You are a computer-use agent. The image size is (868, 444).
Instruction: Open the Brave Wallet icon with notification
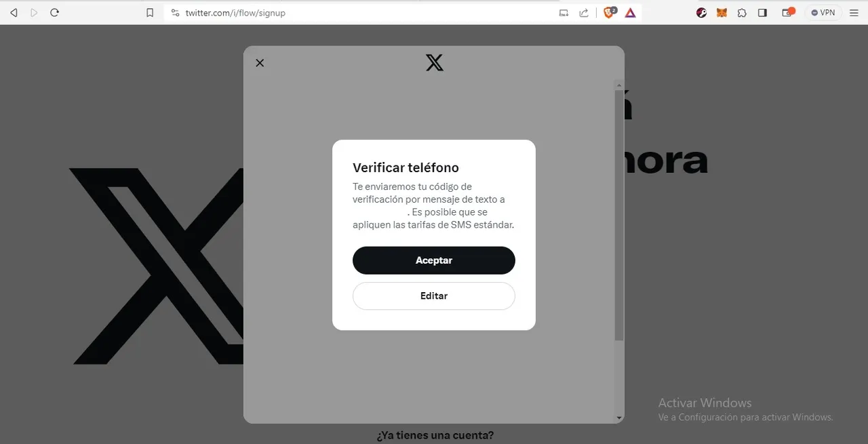click(788, 12)
